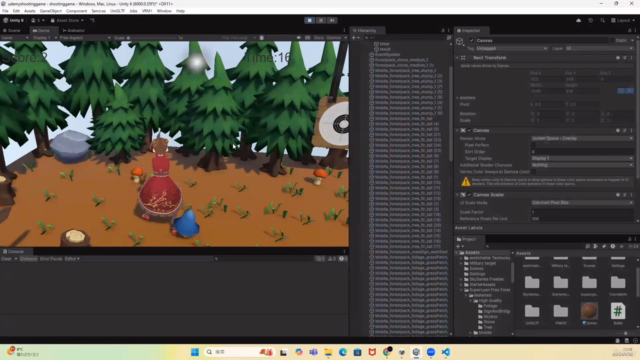
Task: Click the Scale Factor field
Action: tap(582, 212)
